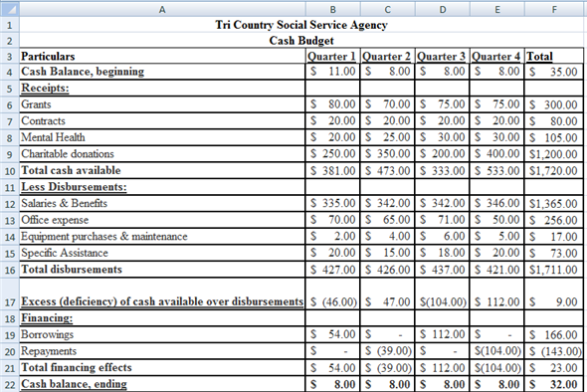Select 'Specific Assistance' label cell
Image resolution: width=587 pixels, height=392 pixels.
[162, 253]
